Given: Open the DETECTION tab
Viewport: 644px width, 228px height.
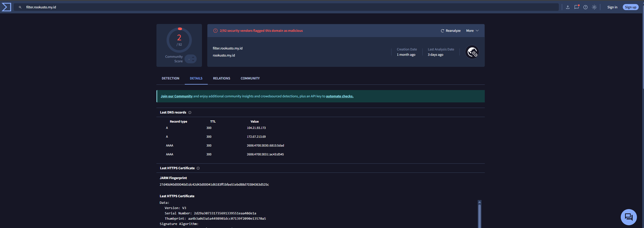Looking at the screenshot, I should tap(170, 78).
